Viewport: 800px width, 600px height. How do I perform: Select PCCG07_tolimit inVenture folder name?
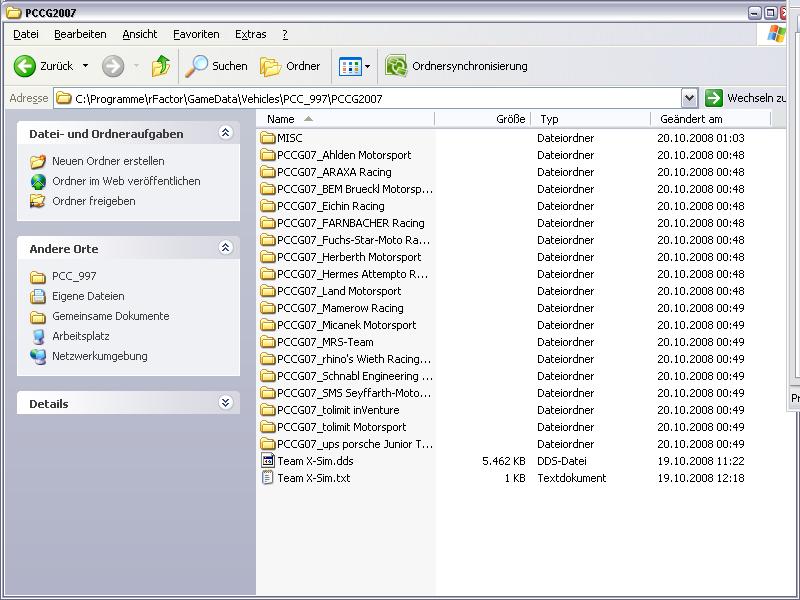point(338,410)
